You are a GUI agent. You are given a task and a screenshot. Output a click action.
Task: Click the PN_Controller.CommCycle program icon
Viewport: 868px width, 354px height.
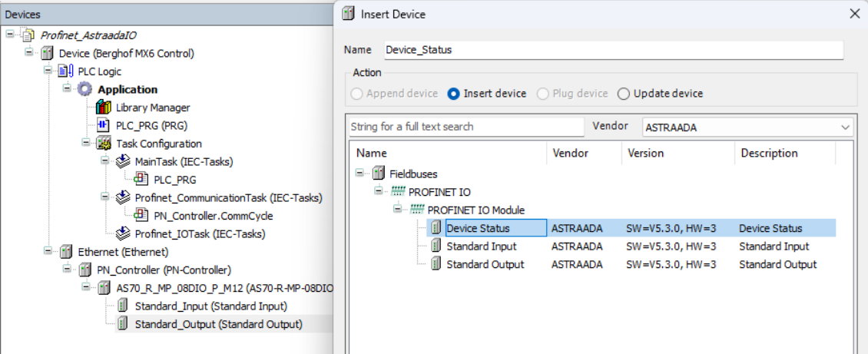141,216
